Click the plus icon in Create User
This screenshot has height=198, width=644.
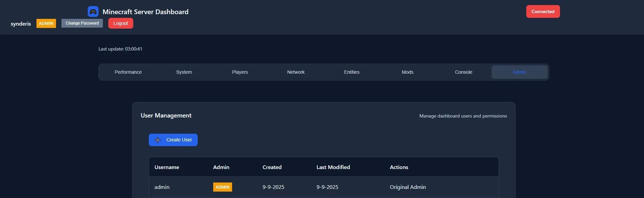point(158,140)
